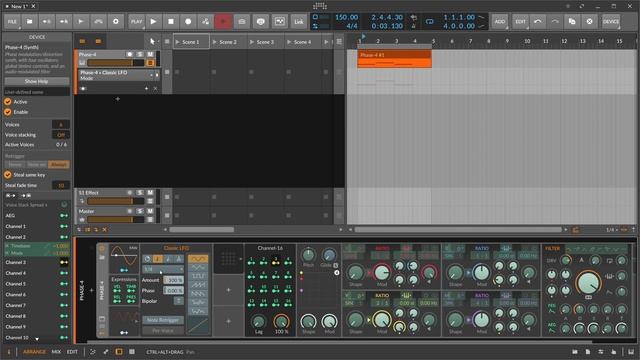Switch to the EDIT view tab at bottom

[x=72, y=352]
